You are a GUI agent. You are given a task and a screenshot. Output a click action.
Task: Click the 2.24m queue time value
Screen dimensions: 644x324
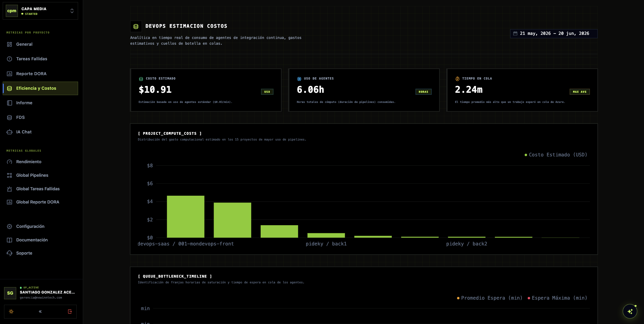469,90
